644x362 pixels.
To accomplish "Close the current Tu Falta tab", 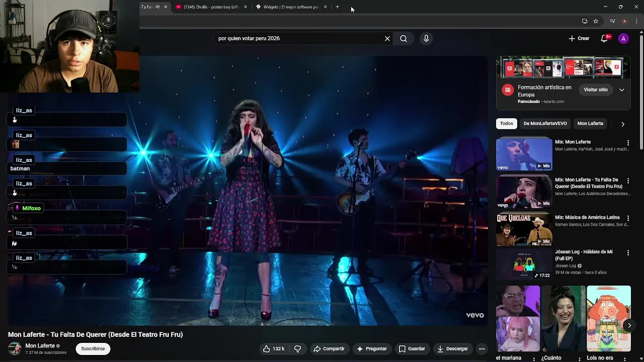I will pos(165,7).
